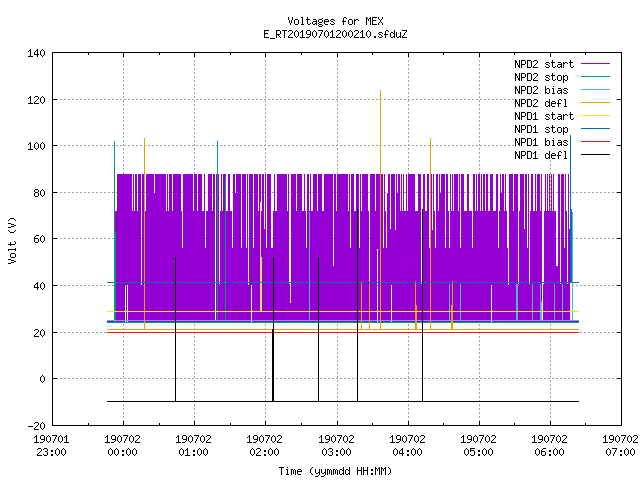This screenshot has width=640, height=480.
Task: Click the chart title "Voltages for MEX"
Action: coord(335,21)
